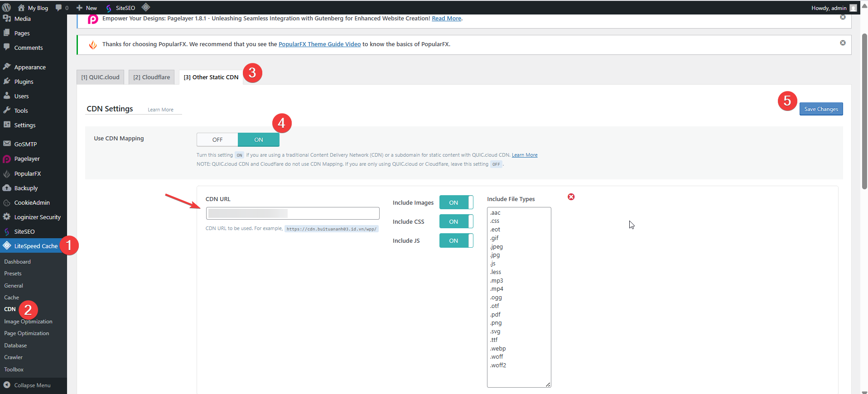
Task: Switch to QUIC.cloud tab
Action: tap(100, 77)
